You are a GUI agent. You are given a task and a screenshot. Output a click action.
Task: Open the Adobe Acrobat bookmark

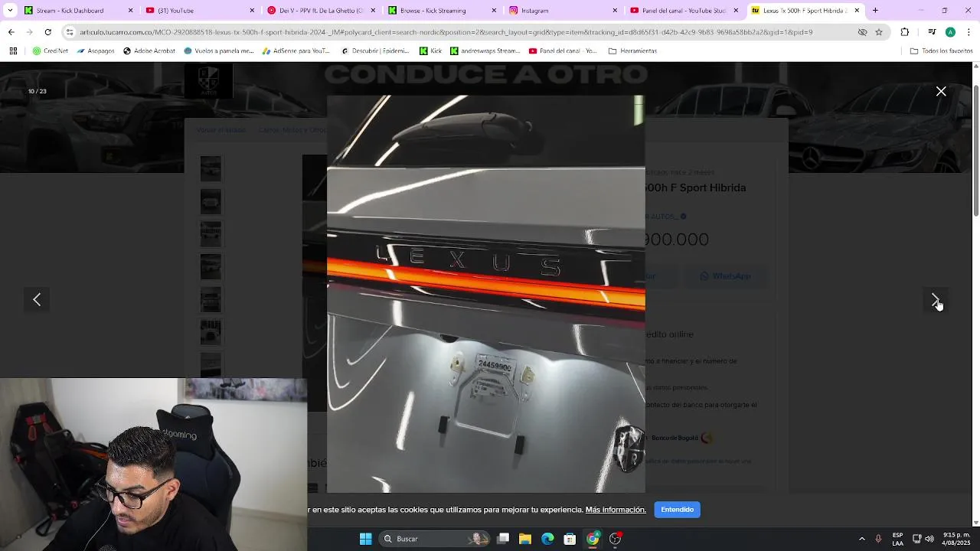(149, 51)
